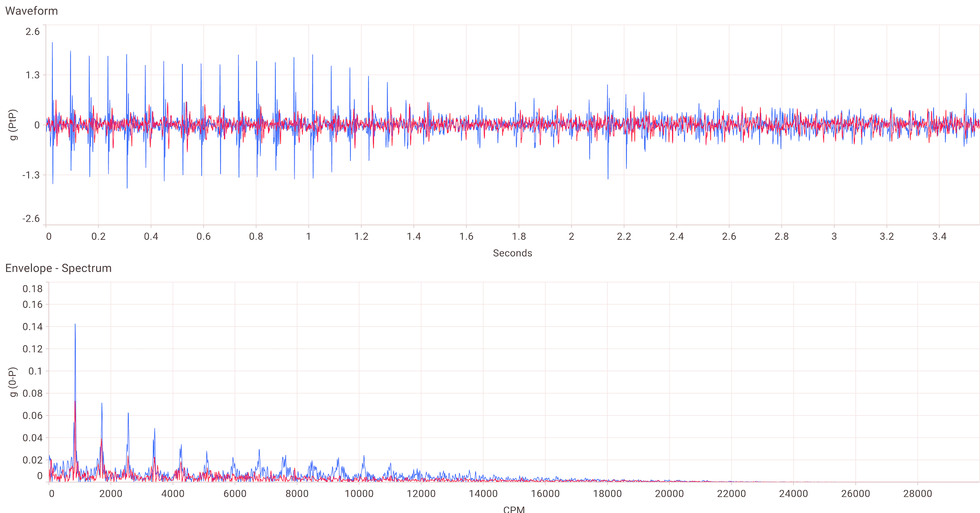The width and height of the screenshot is (980, 513).
Task: Click the Waveform chart title
Action: coord(31,11)
